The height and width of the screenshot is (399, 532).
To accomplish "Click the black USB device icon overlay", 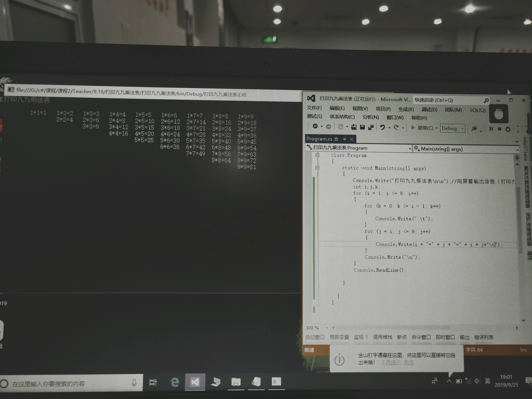I will coord(499,114).
